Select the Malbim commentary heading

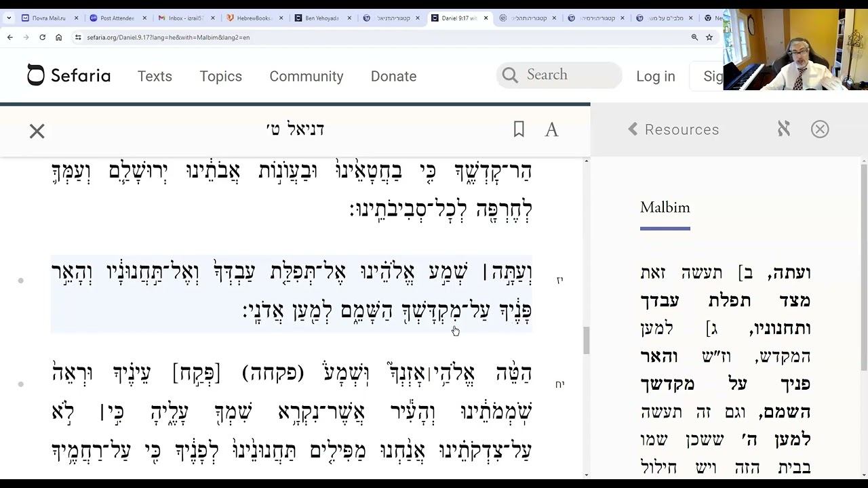click(665, 207)
